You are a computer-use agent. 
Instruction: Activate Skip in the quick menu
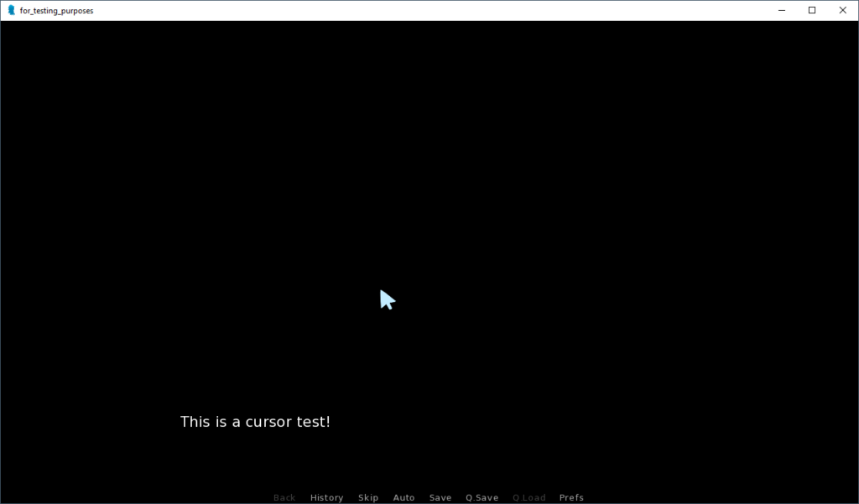(x=368, y=497)
